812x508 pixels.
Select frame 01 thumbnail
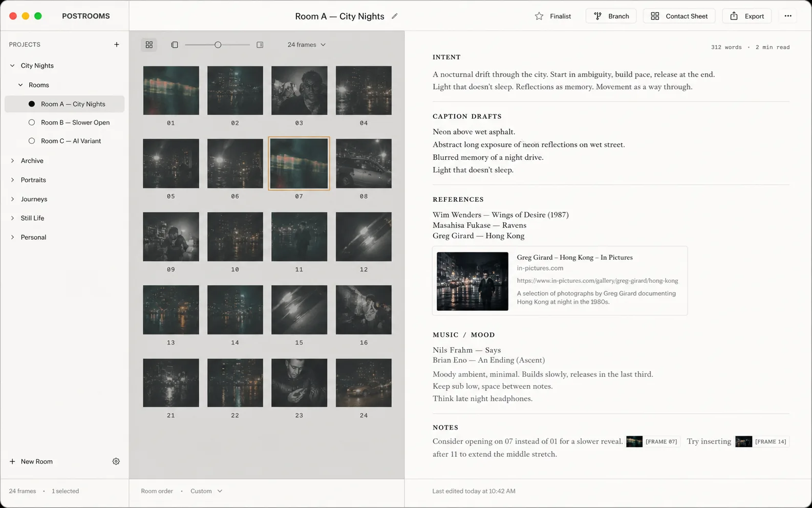171,91
